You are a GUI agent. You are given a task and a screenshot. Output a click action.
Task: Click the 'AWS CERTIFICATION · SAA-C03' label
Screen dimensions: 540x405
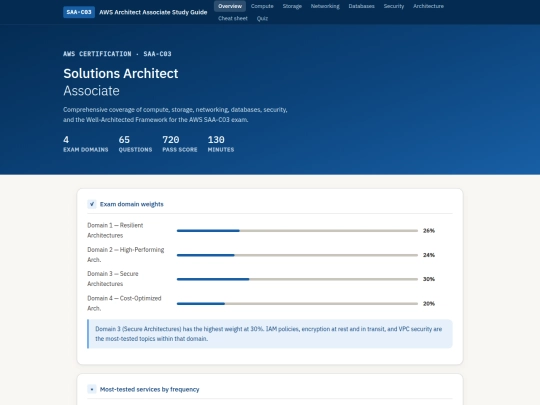[x=117, y=54]
